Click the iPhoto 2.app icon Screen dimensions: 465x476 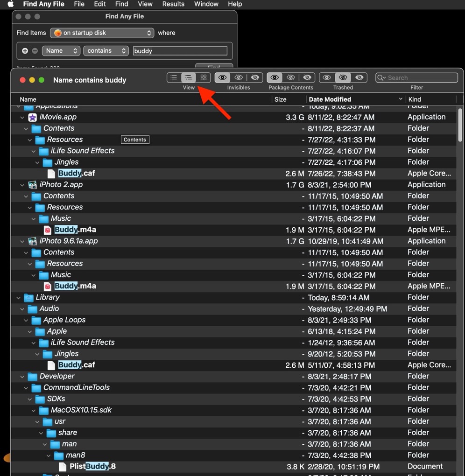click(x=33, y=185)
